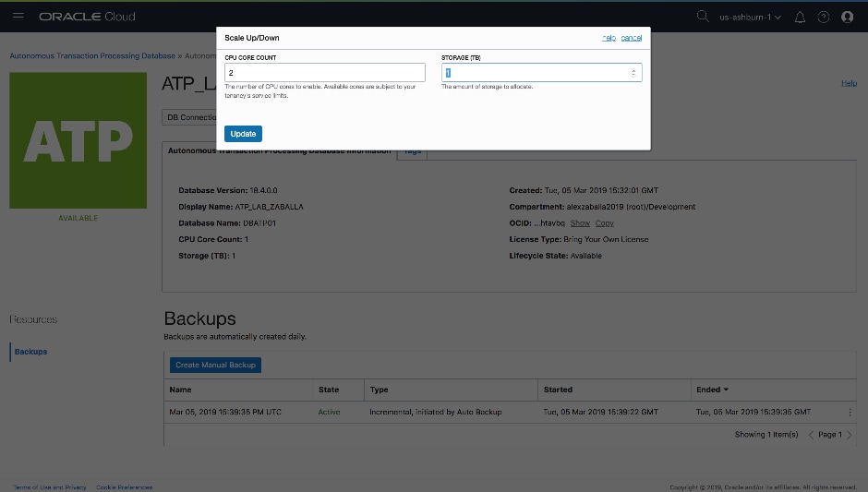Click Incremental, initiated by Auto Backup cell

coord(436,413)
